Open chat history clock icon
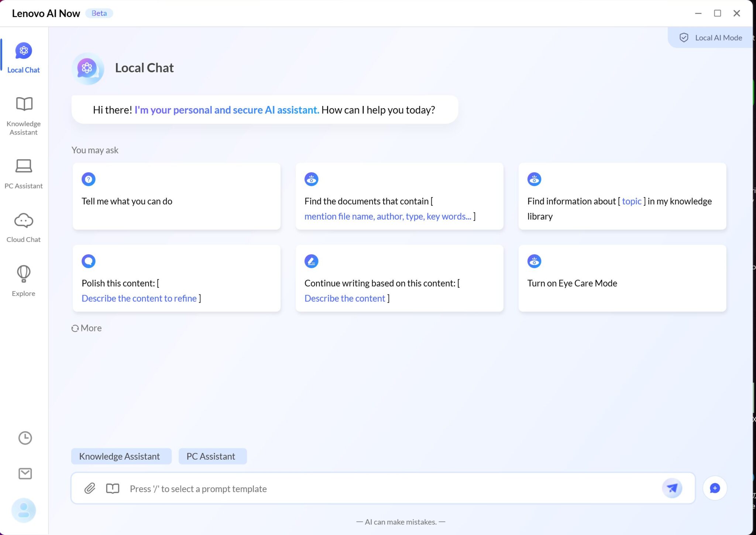This screenshot has width=756, height=535. (25, 438)
